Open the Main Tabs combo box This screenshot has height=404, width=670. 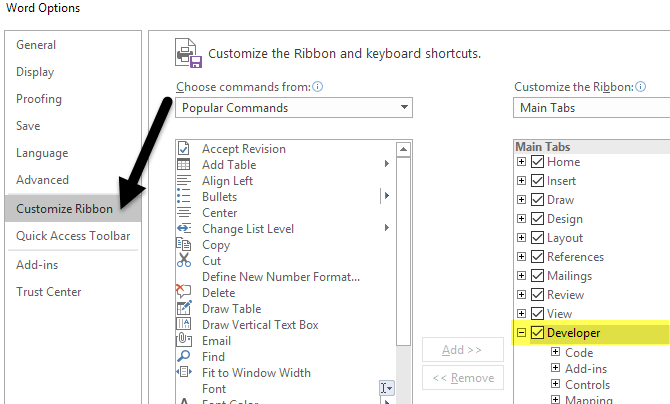(592, 108)
